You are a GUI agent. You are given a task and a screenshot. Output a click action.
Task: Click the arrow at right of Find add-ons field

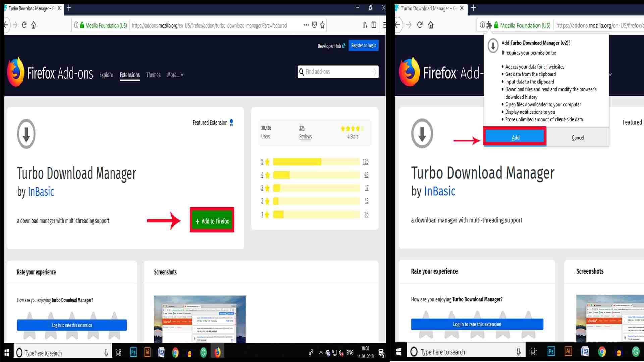374,72
